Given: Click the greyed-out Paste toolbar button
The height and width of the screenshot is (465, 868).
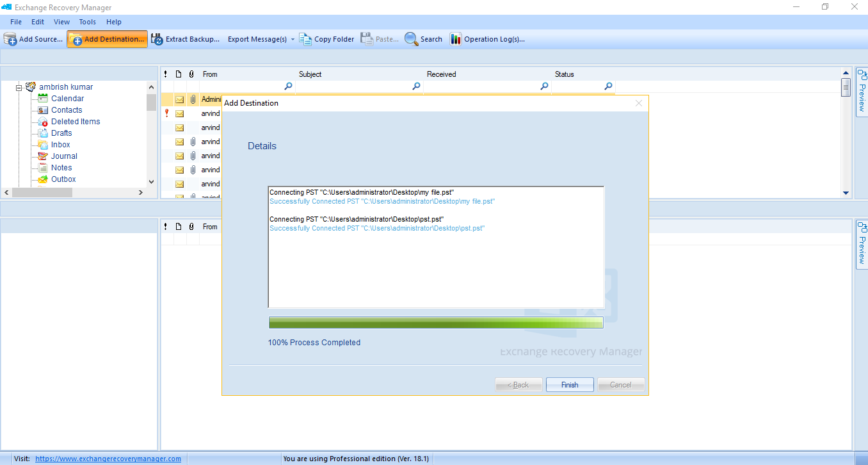Looking at the screenshot, I should tap(380, 39).
